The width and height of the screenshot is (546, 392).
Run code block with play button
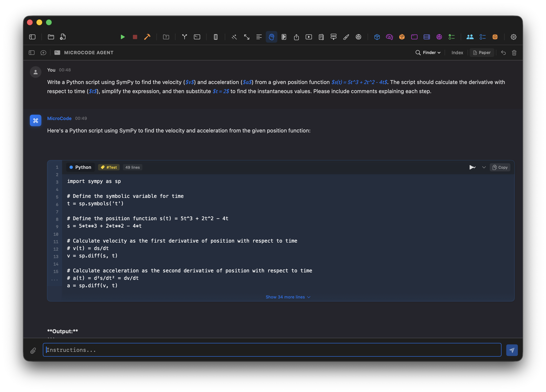[472, 167]
